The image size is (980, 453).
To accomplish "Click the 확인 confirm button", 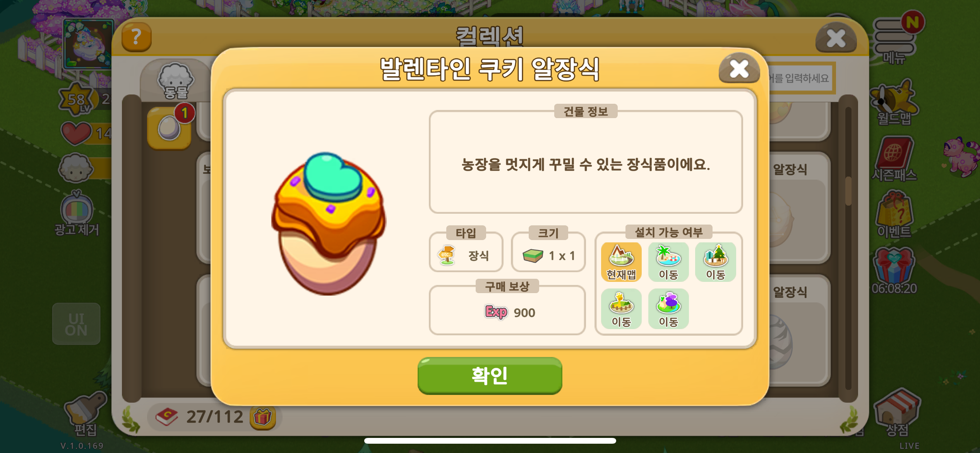I will [x=490, y=376].
